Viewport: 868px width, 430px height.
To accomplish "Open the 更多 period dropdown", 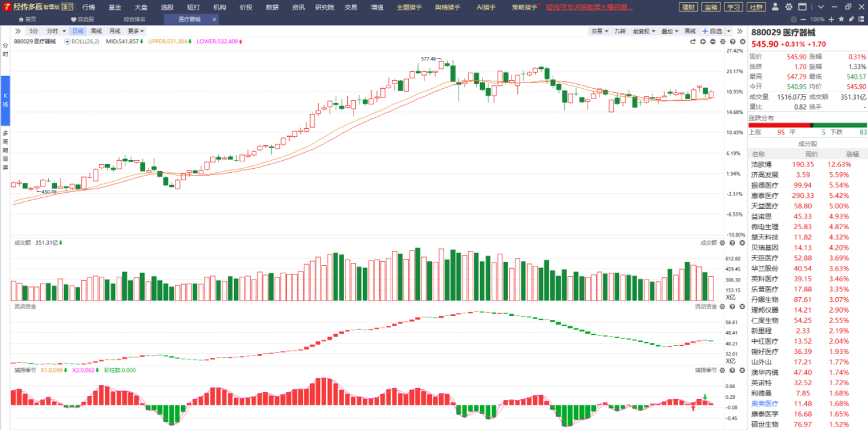I will 136,31.
